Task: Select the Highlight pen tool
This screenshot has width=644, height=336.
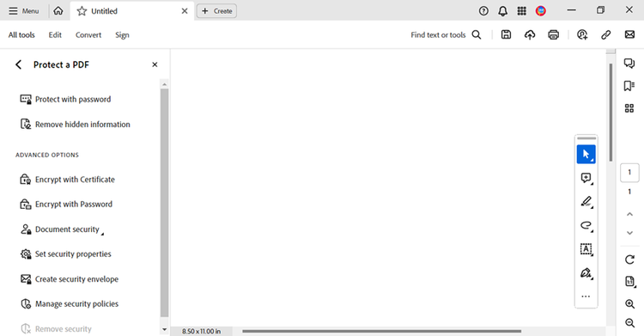Action: tap(586, 202)
